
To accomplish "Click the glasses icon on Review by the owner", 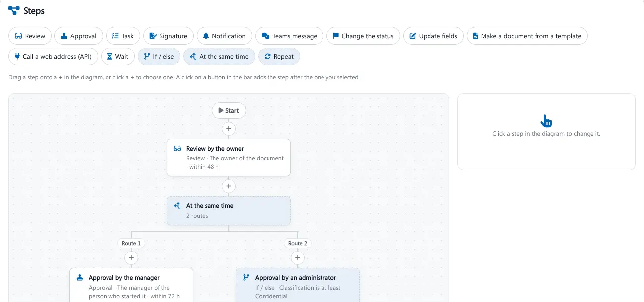I will pos(177,149).
